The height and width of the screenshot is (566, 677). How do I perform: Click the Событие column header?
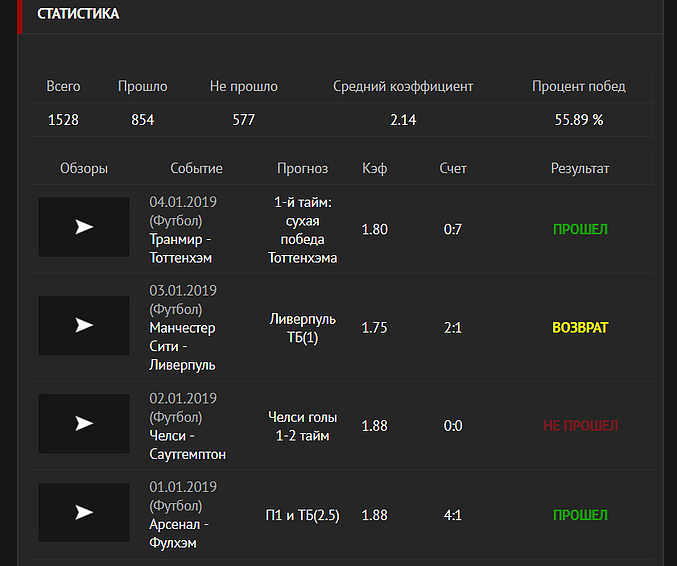tap(196, 168)
